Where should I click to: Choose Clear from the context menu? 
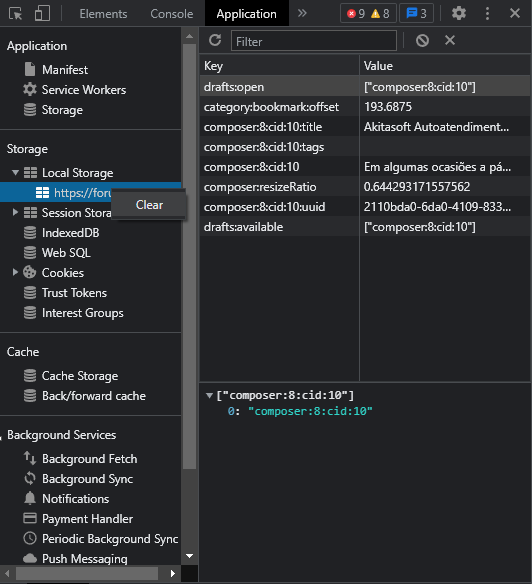click(x=149, y=204)
